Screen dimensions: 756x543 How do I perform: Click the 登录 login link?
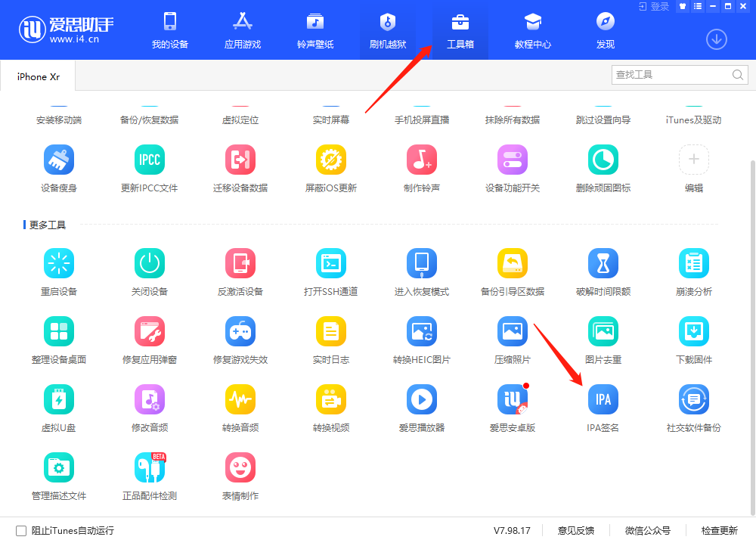coord(654,6)
